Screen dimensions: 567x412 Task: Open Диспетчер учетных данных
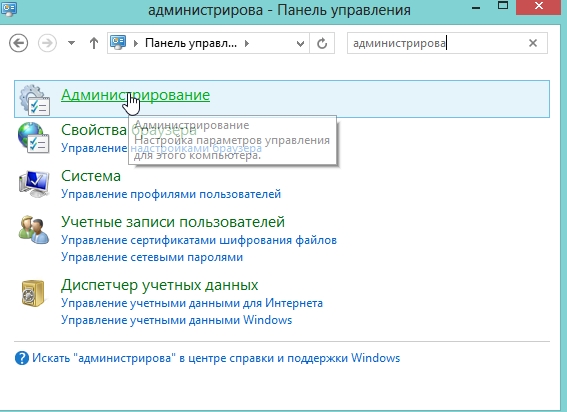coord(159,285)
